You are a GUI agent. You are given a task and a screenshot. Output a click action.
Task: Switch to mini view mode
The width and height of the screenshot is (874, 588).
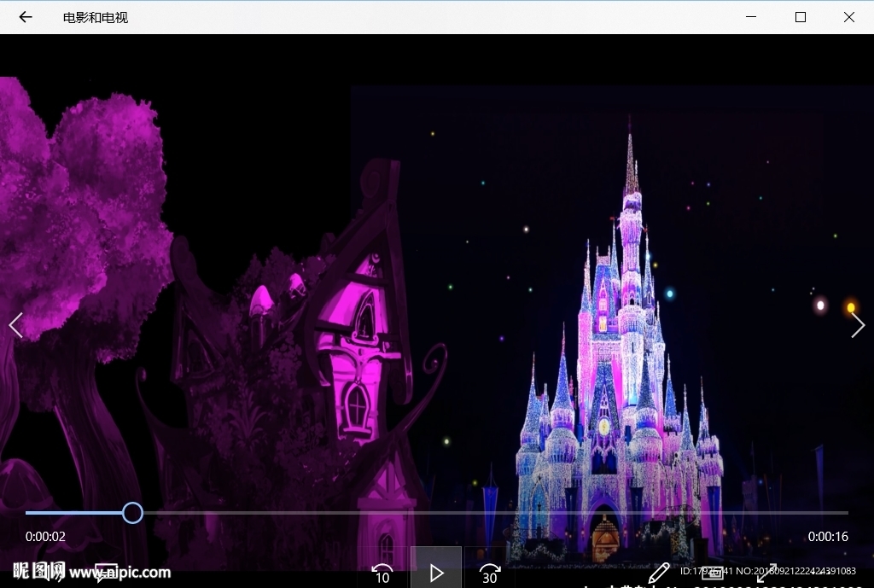[713, 573]
